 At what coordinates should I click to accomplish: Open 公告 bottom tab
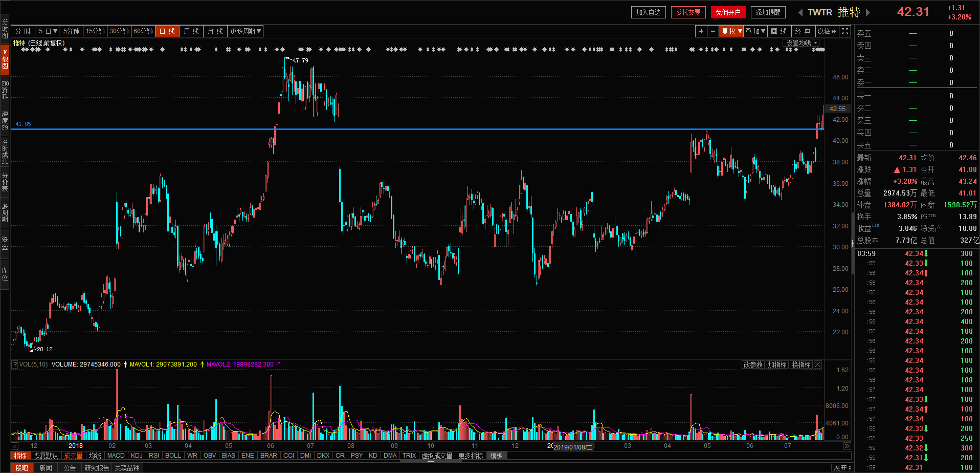(x=70, y=468)
